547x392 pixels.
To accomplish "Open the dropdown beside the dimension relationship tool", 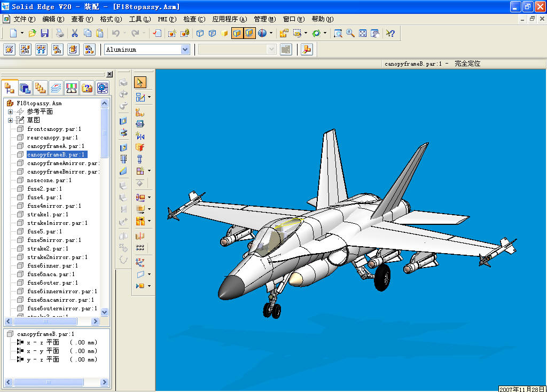I will pos(150,197).
